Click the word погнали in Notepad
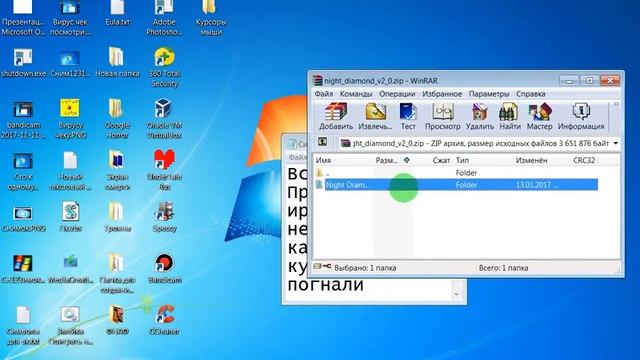640x360 pixels. (x=325, y=284)
